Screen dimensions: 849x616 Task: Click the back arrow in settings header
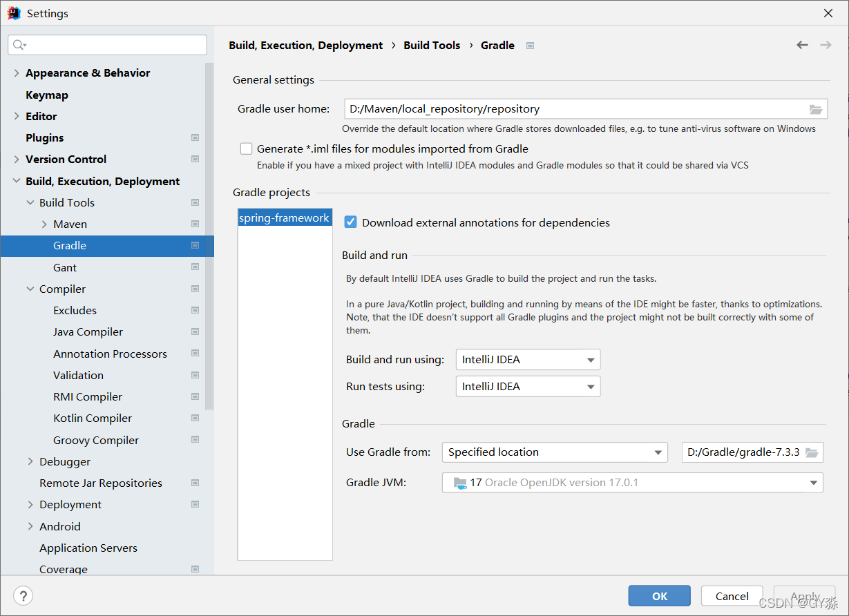(x=802, y=45)
